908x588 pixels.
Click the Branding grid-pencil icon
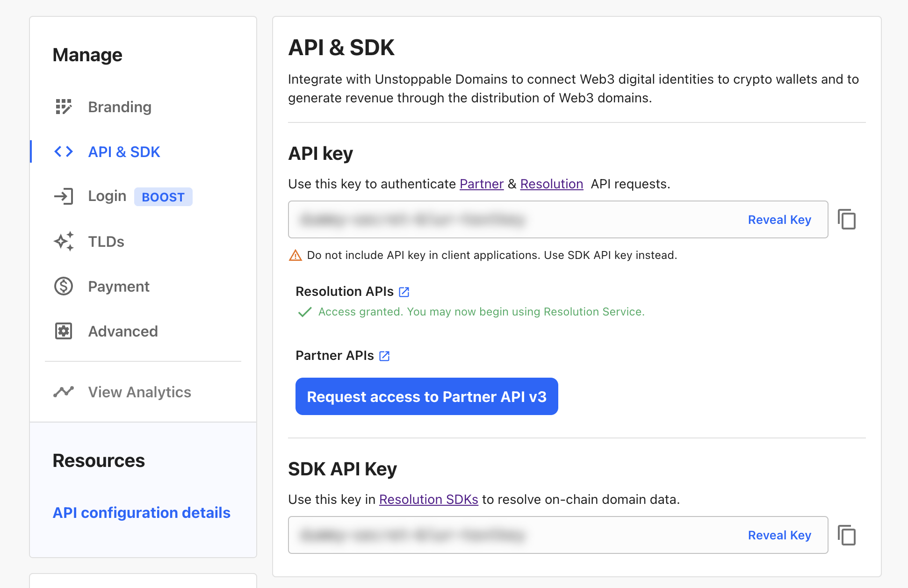64,107
